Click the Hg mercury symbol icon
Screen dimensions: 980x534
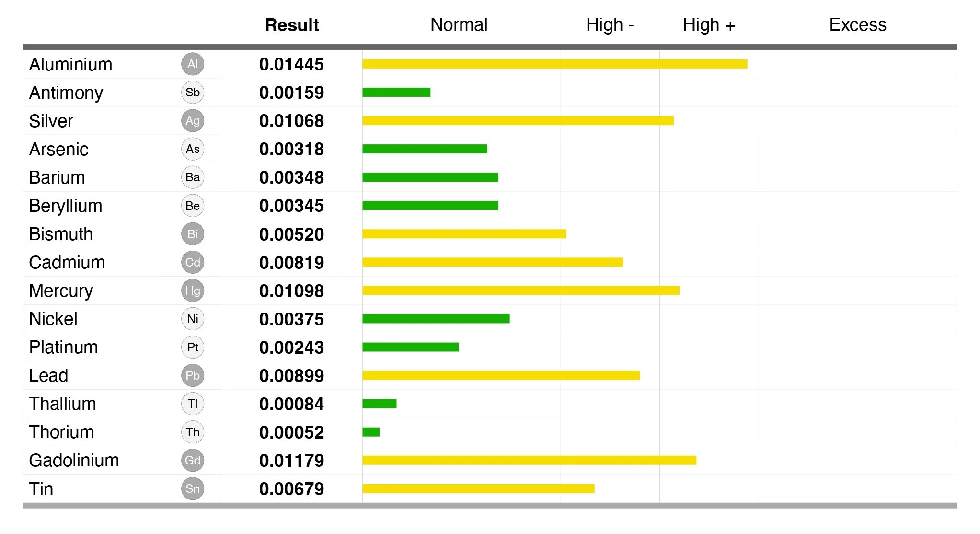coord(193,290)
